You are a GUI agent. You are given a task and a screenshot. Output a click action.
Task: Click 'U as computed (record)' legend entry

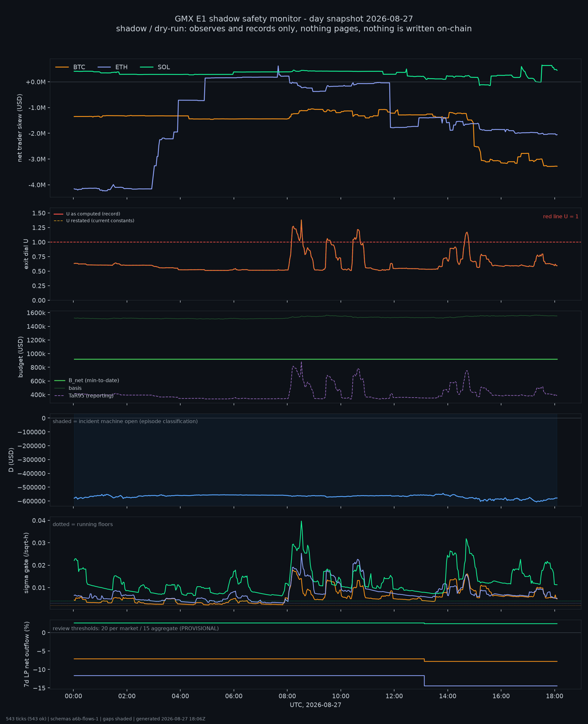click(87, 214)
